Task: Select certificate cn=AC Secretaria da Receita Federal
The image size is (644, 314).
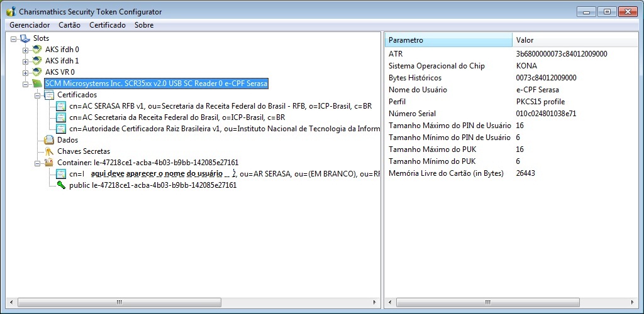Action: pyautogui.click(x=177, y=117)
